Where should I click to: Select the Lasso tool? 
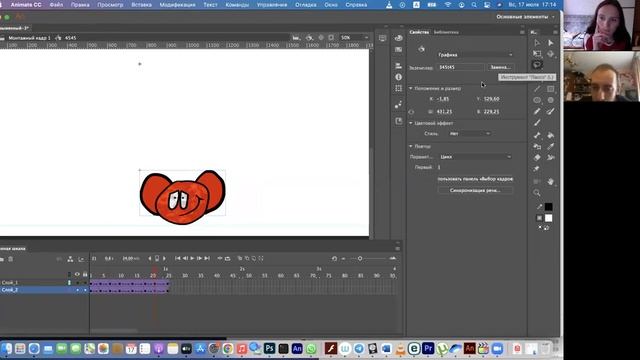tap(537, 65)
